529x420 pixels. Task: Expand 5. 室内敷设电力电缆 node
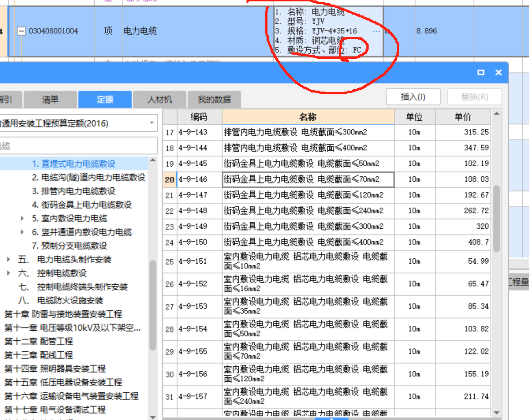(22, 218)
